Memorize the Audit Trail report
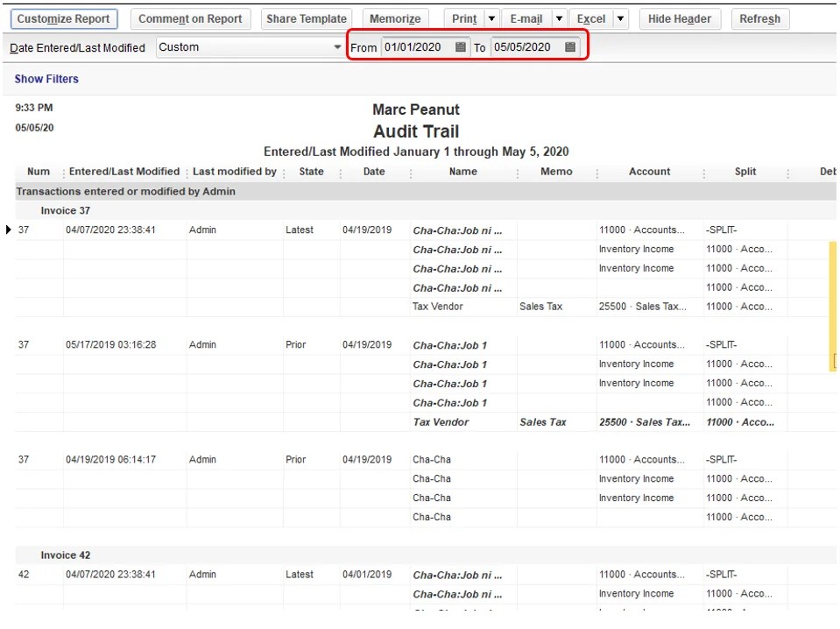The width and height of the screenshot is (840, 629). 395,18
